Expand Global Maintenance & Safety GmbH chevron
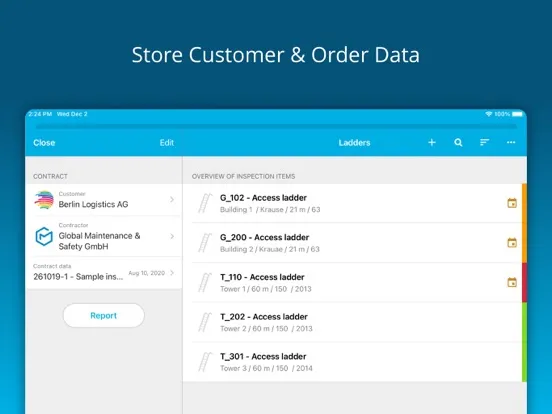The height and width of the screenshot is (414, 552). [172, 236]
